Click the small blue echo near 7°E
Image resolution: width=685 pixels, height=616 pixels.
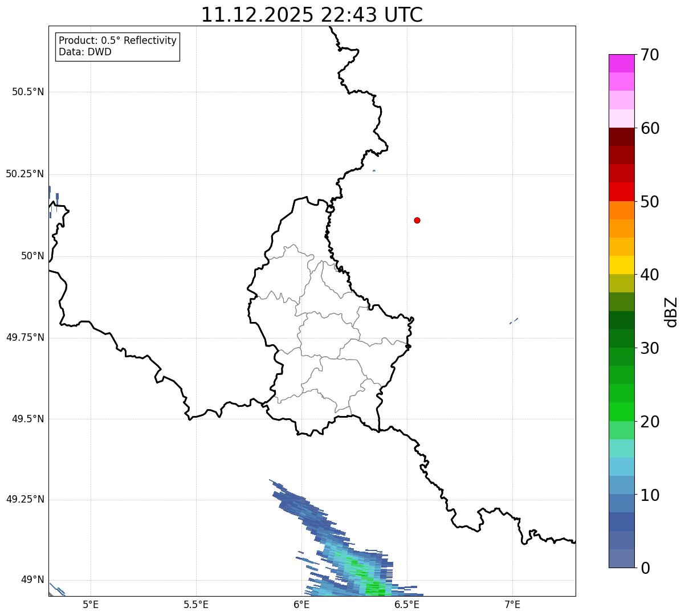[513, 321]
